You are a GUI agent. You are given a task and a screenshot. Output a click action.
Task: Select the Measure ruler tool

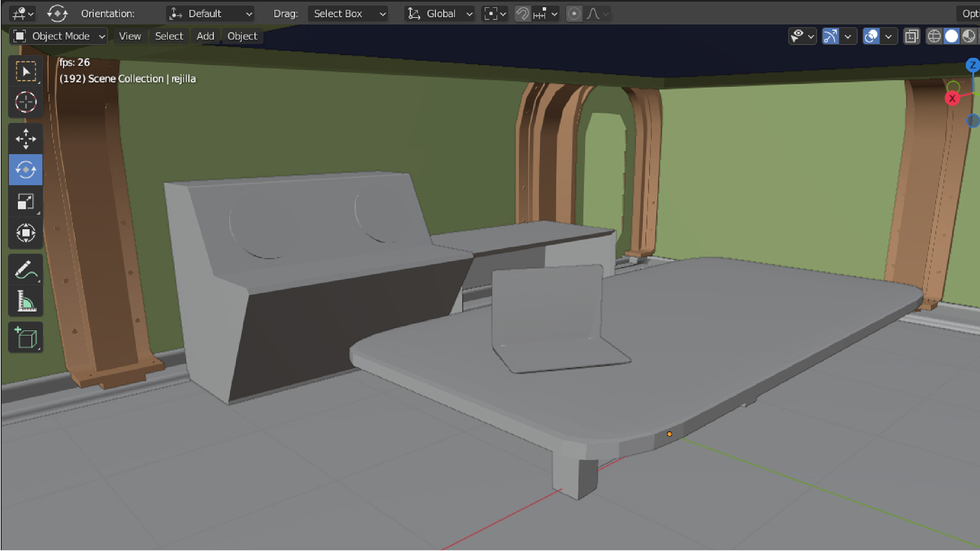[26, 301]
